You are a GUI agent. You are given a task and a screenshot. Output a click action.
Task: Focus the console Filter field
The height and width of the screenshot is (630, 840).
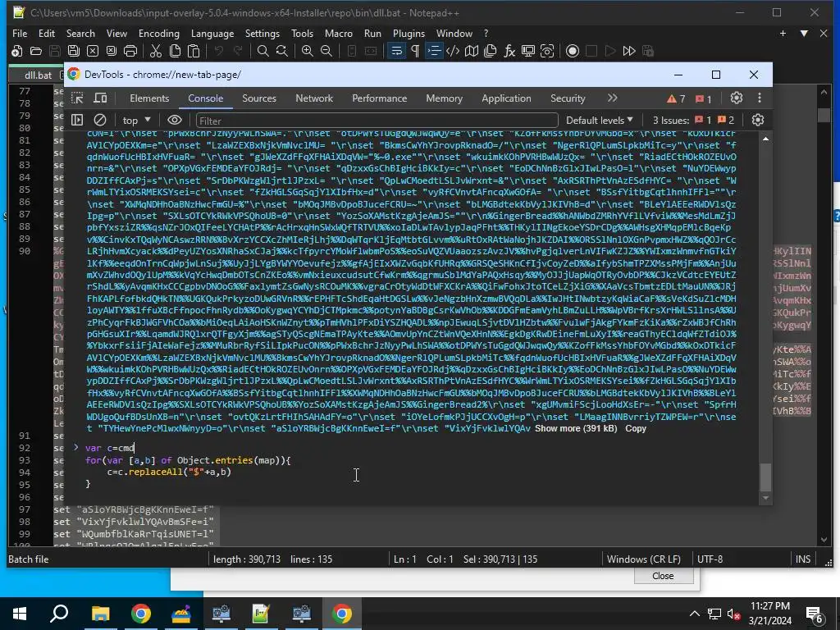pyautogui.click(x=377, y=121)
